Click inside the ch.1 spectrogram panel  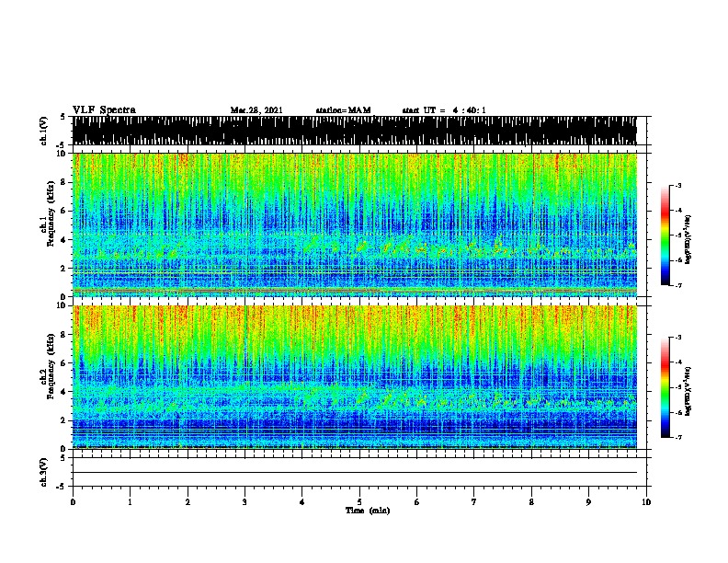(x=354, y=224)
